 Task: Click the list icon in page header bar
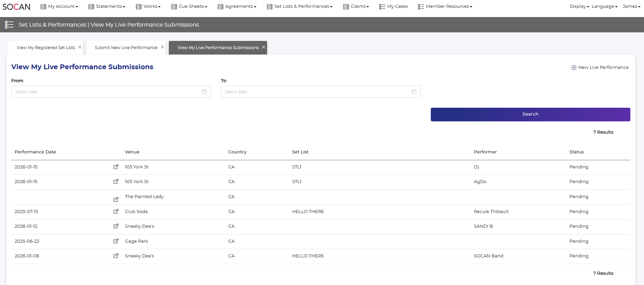[x=9, y=25]
